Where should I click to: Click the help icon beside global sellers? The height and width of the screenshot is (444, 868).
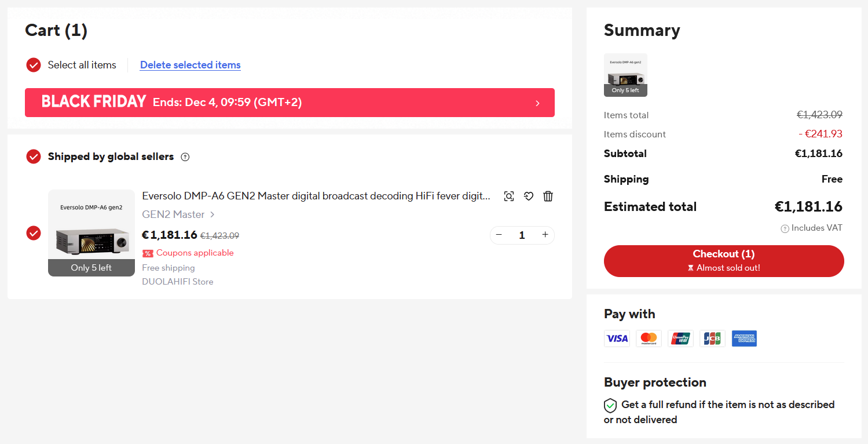(185, 157)
